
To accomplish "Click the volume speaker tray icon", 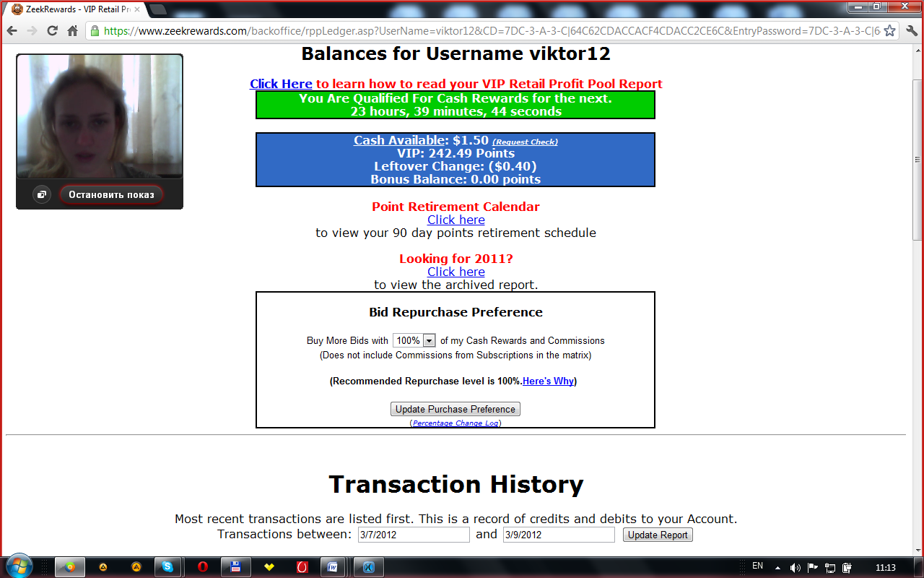I will [796, 567].
